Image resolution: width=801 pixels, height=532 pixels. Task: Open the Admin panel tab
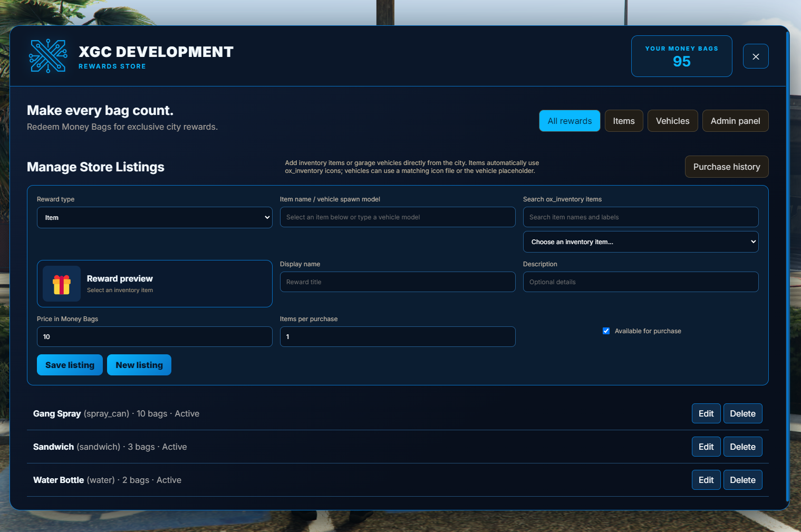735,121
